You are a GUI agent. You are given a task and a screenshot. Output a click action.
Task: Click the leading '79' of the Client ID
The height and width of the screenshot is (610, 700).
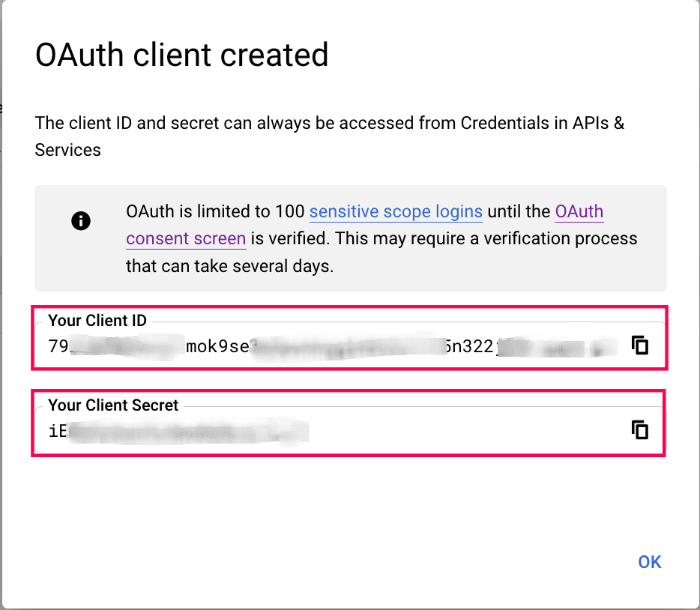58,346
